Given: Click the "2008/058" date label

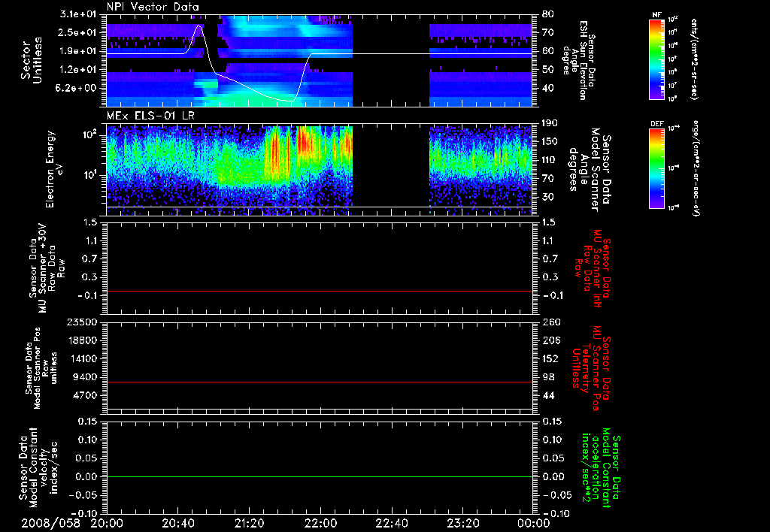Looking at the screenshot, I should [50, 523].
